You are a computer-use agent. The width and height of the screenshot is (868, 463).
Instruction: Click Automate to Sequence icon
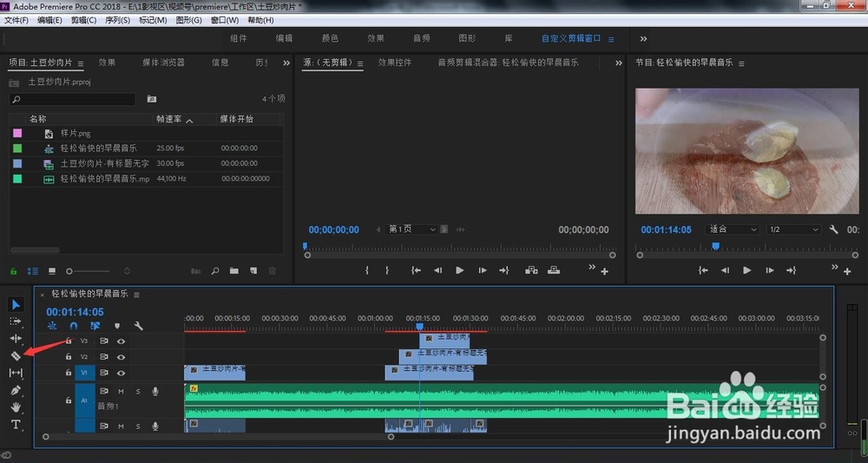pyautogui.click(x=196, y=271)
